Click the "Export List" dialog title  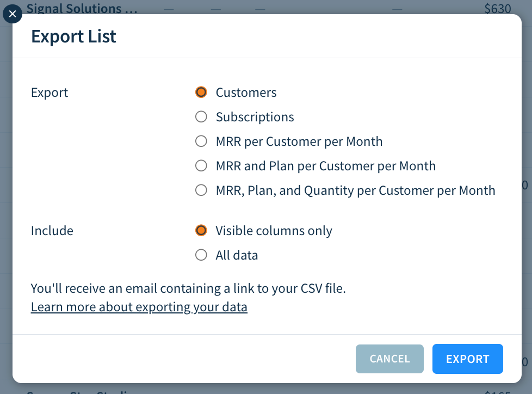click(x=73, y=36)
